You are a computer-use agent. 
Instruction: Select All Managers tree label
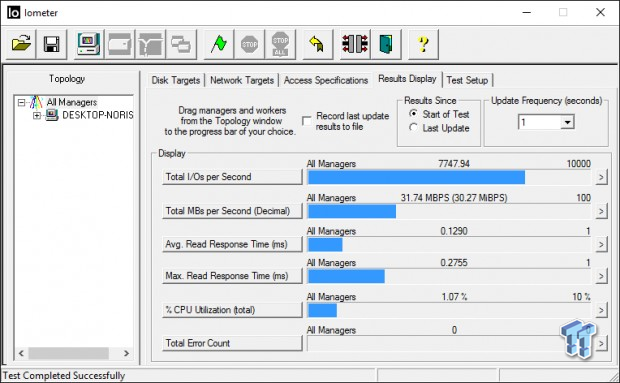pos(72,102)
